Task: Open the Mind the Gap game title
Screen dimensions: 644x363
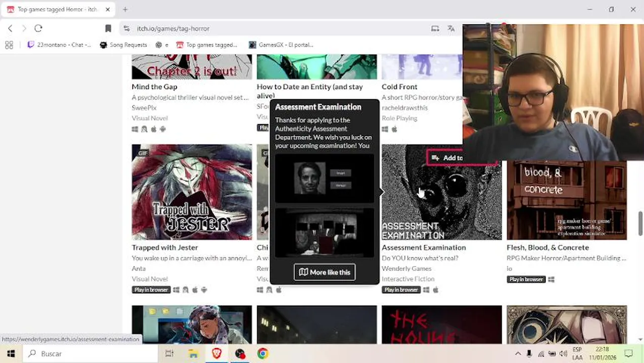Action: coord(154,87)
